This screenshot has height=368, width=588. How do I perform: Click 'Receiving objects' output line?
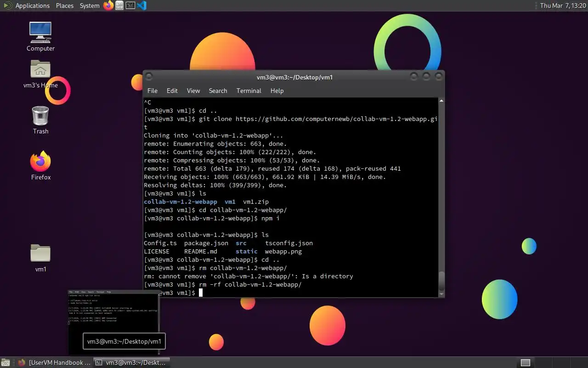[265, 177]
